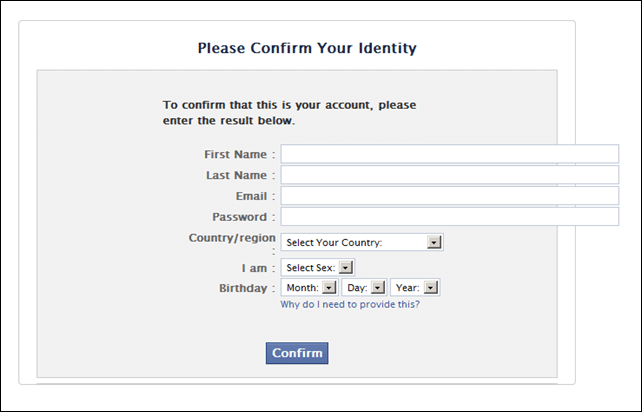Focus the Email input field

pyautogui.click(x=450, y=196)
